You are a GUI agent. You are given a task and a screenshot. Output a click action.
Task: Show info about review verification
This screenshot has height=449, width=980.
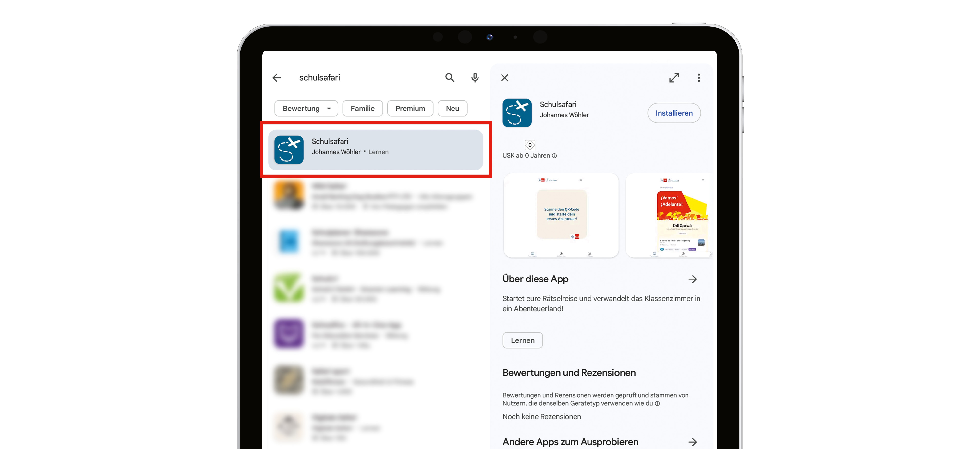[657, 404]
